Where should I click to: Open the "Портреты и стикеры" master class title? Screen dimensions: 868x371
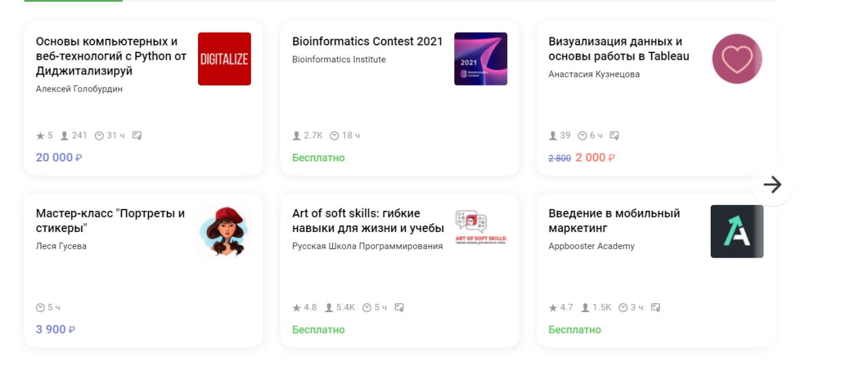[x=110, y=220]
